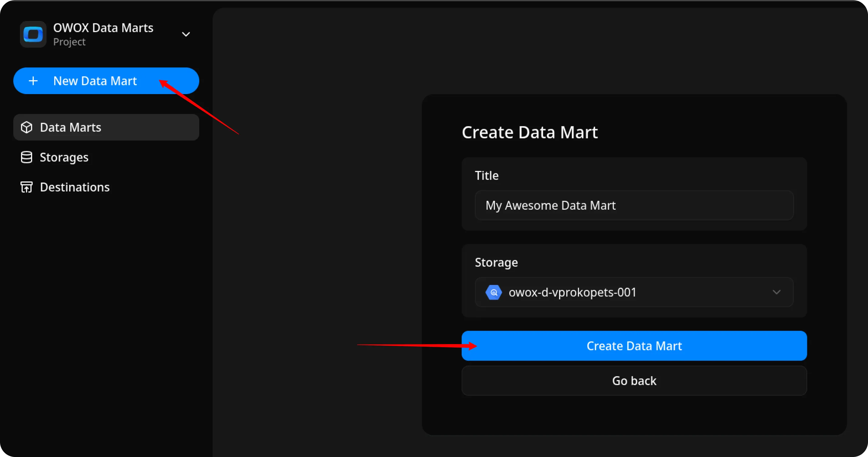Click the OWOX Data Marts logo icon
The height and width of the screenshot is (457, 868).
tap(33, 34)
